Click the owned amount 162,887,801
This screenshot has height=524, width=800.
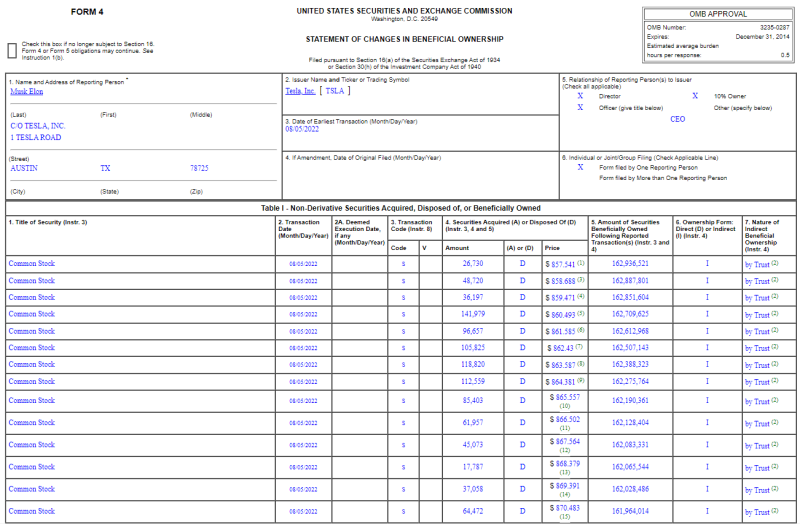pyautogui.click(x=630, y=281)
